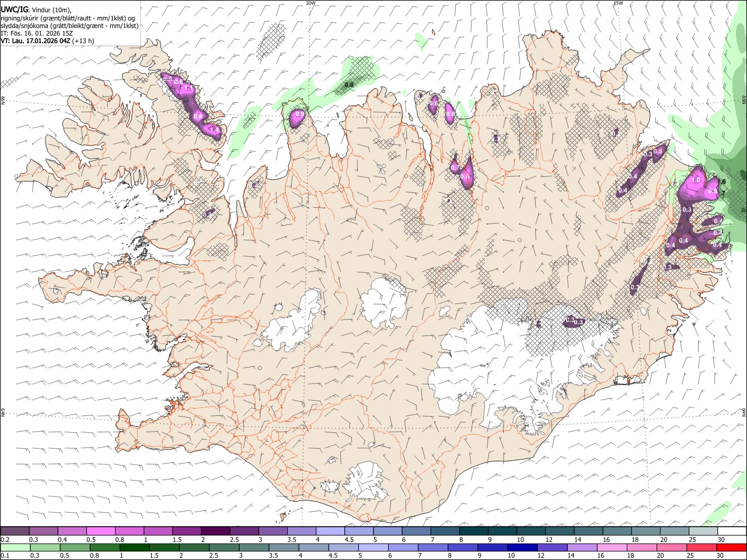Click the '20W' longitude label at top edge

point(311,3)
